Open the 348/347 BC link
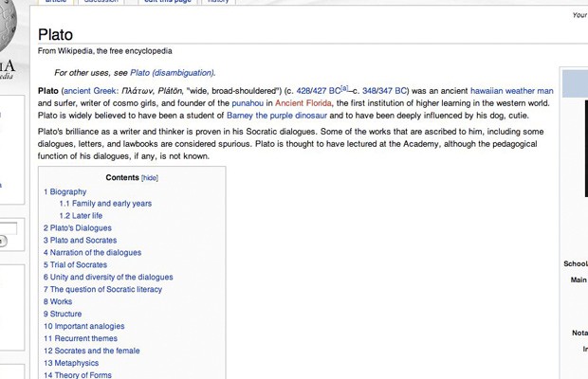Viewport: 588px width, 379px height. 384,91
